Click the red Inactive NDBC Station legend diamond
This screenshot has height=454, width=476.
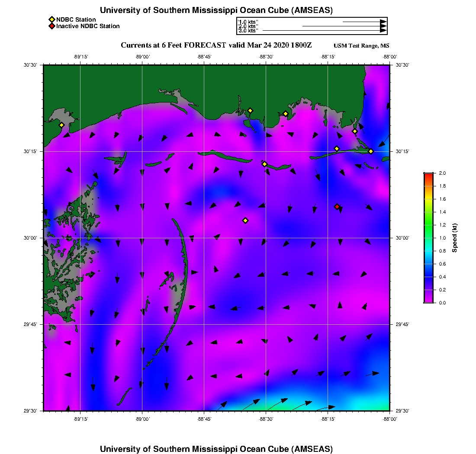pyautogui.click(x=51, y=26)
